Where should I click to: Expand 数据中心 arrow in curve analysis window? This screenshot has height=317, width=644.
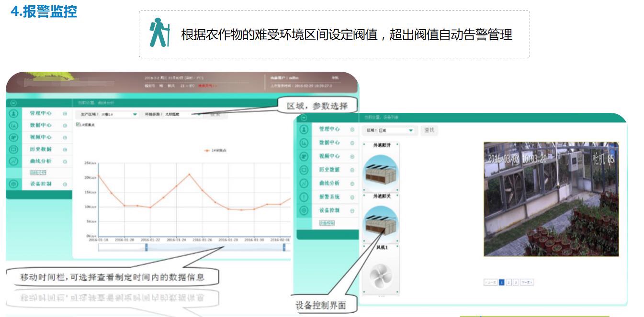65,125
